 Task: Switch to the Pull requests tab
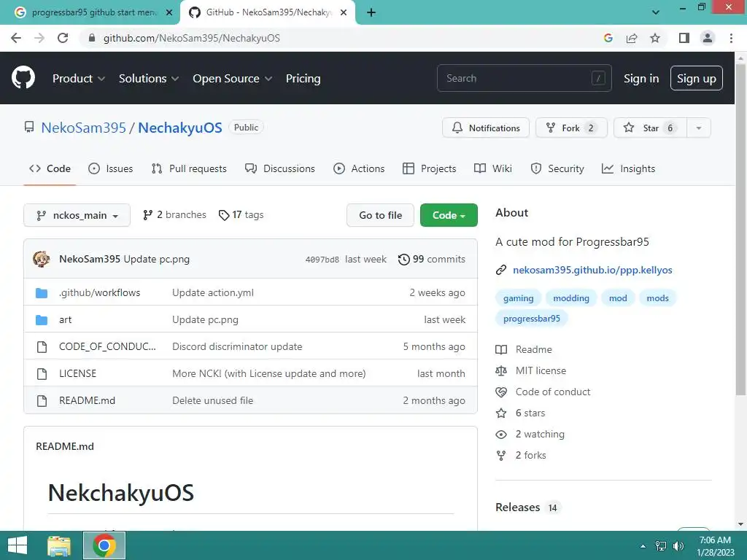pyautogui.click(x=189, y=168)
